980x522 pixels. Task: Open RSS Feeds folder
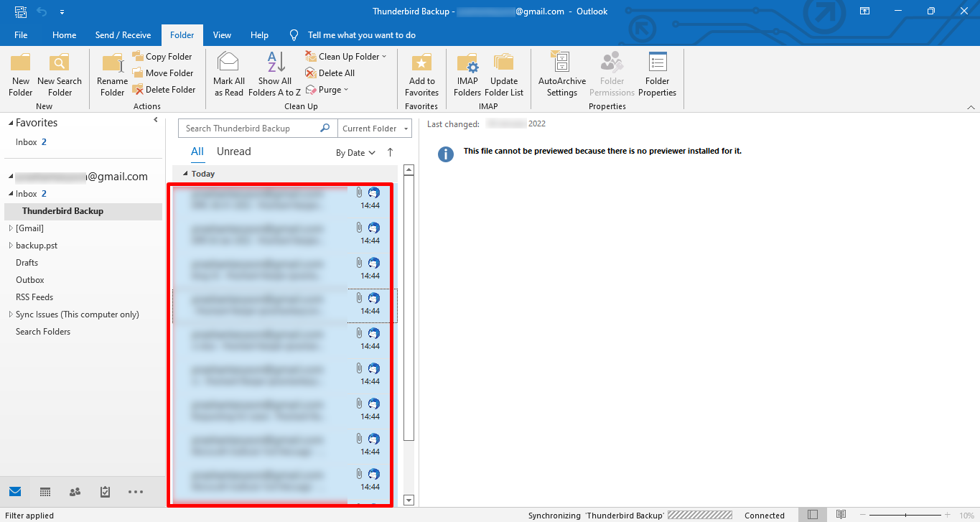tap(34, 297)
